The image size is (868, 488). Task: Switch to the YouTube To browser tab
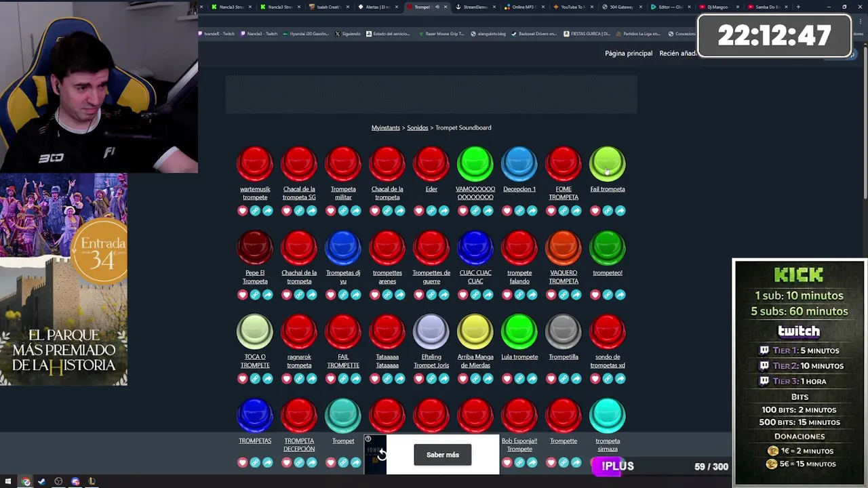pyautogui.click(x=572, y=7)
